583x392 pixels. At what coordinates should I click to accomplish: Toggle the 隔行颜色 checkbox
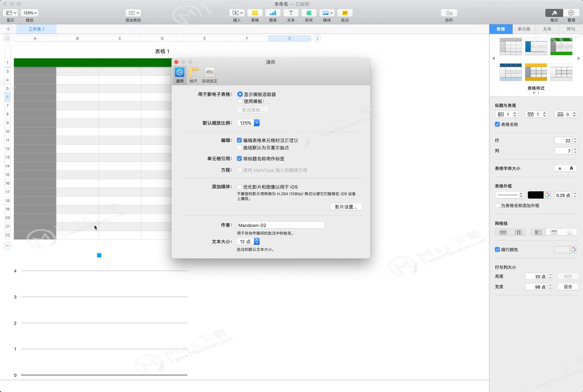point(497,249)
